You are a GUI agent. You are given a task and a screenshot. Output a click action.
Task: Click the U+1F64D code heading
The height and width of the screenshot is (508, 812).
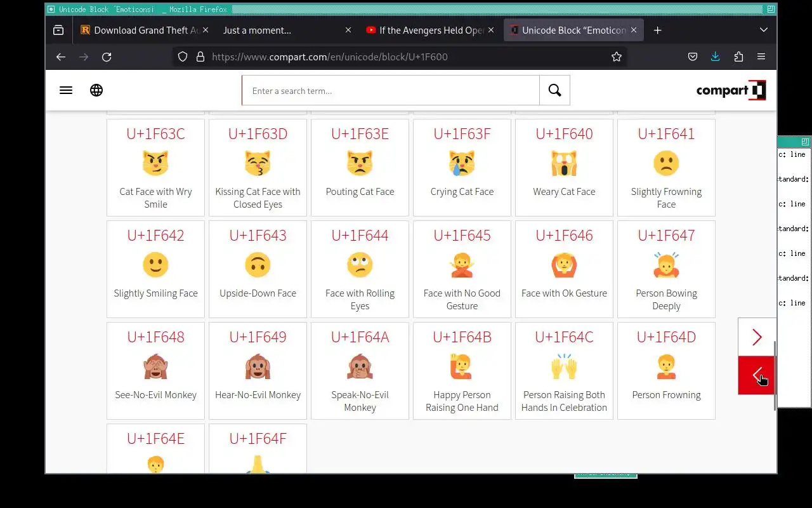(x=666, y=337)
